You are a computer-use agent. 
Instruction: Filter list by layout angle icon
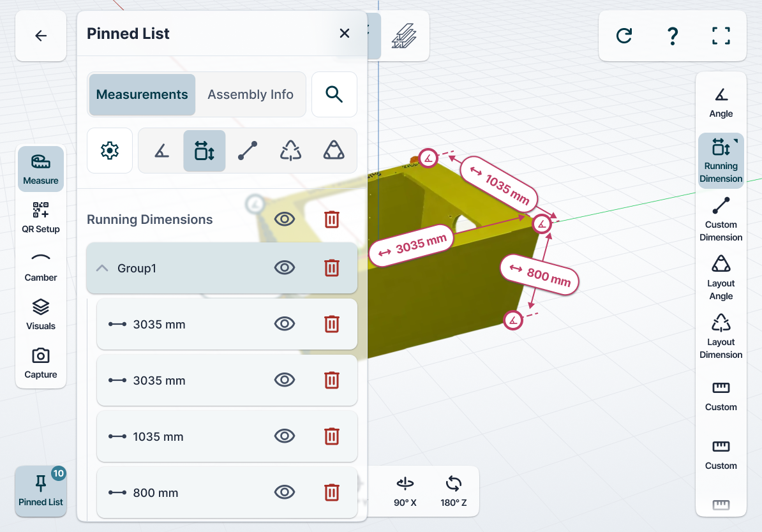pos(334,151)
